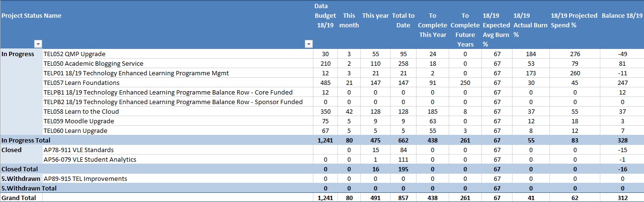The image size is (644, 202).
Task: Click the Balance 18/19 column header
Action: point(621,15)
